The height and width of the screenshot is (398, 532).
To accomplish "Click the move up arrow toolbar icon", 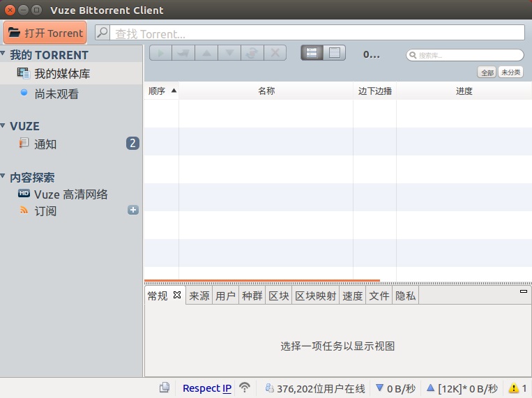I will click(x=206, y=53).
